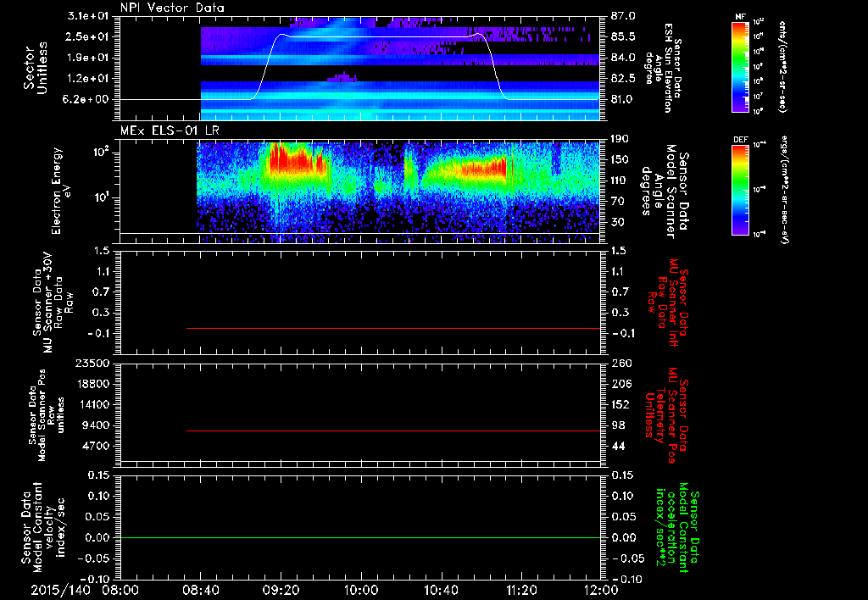The image size is (868, 600).
Task: Click the "Model Scanner Pos Raw unitless" axis title
Action: coord(46,415)
